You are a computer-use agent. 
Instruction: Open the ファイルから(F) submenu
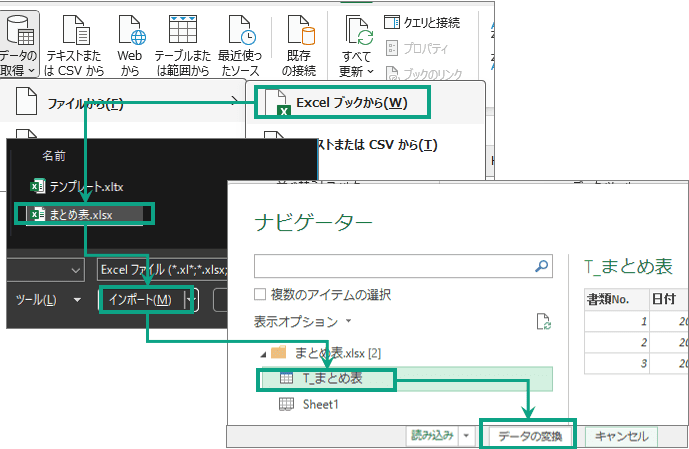click(123, 103)
